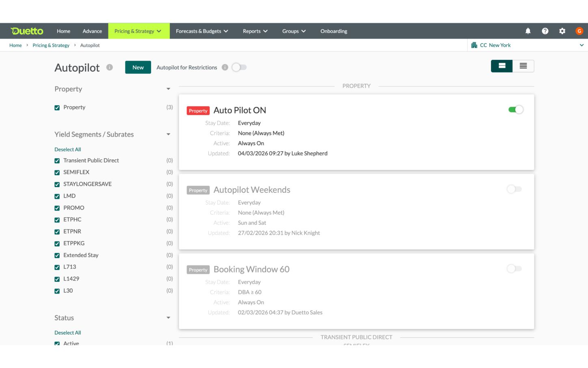Uncheck the ETPPKG checkbox
Image resolution: width=588 pixels, height=368 pixels.
click(x=57, y=244)
